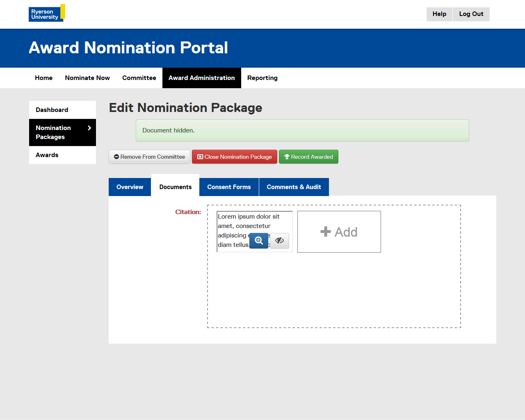Open the Reporting section
This screenshot has width=525, height=420.
click(262, 78)
